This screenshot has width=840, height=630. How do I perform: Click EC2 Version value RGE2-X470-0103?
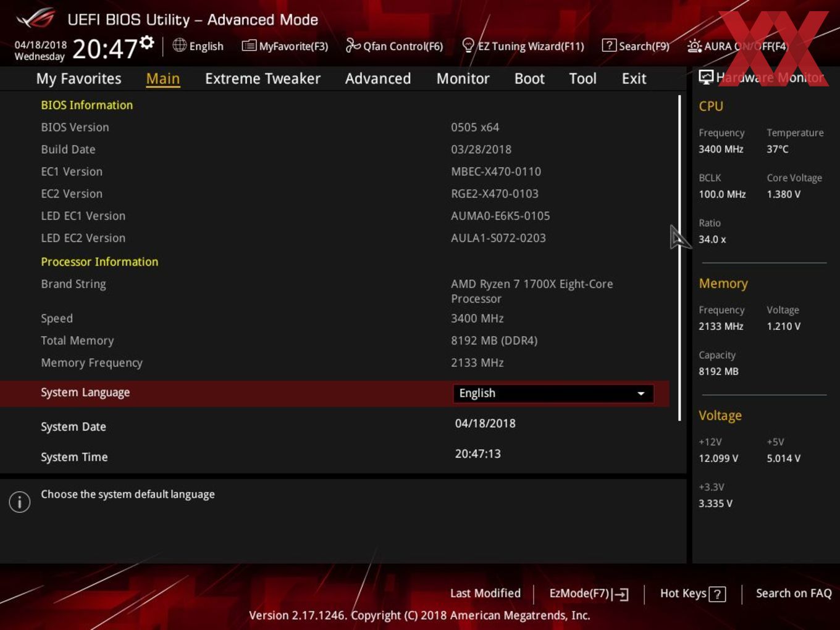495,194
